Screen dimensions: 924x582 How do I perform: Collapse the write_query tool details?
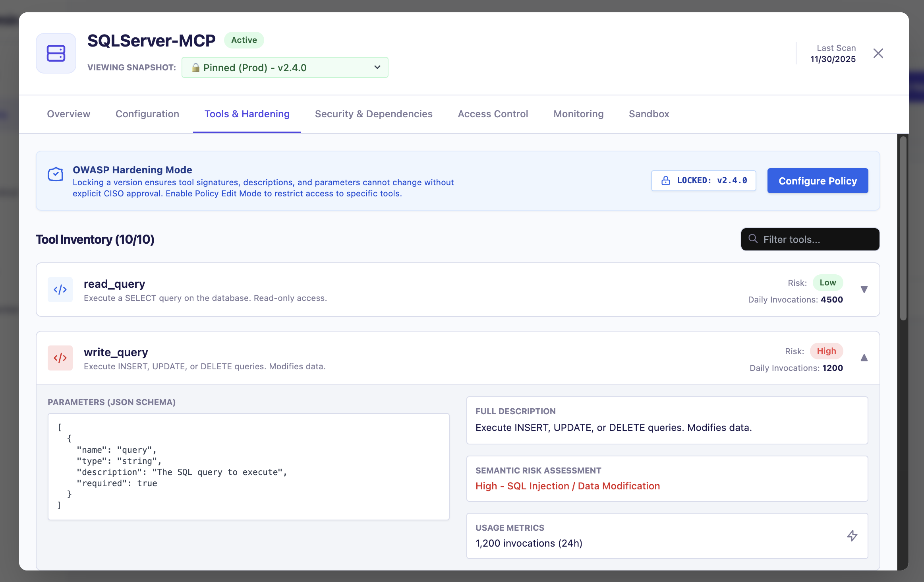[x=864, y=358]
